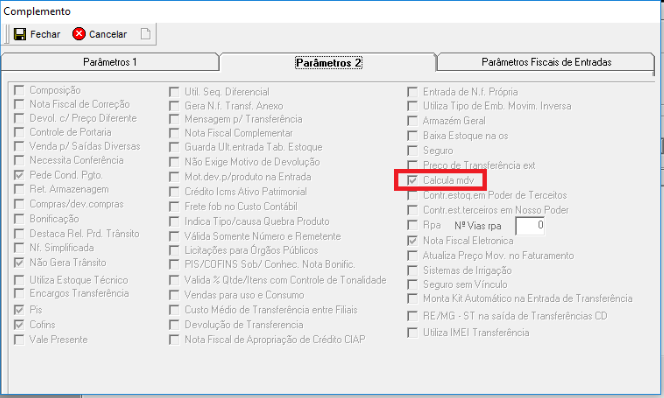Enable Vale Presente checkbox
664x398 pixels.
pos(19,339)
